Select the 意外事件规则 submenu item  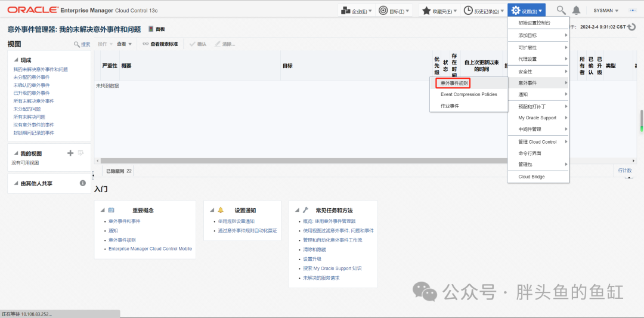[x=454, y=83]
